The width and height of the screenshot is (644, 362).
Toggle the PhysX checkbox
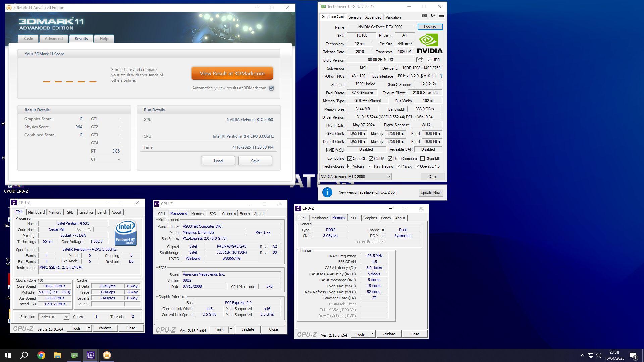398,166
